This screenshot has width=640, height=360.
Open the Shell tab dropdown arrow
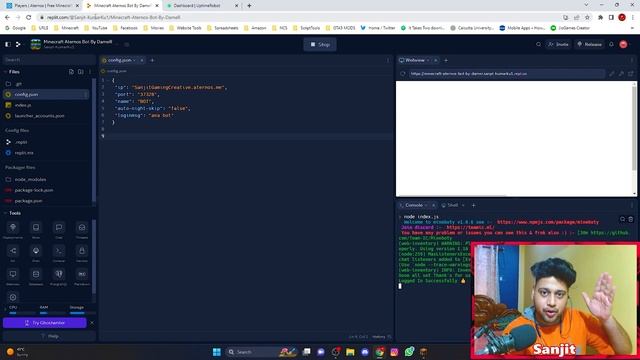click(463, 205)
